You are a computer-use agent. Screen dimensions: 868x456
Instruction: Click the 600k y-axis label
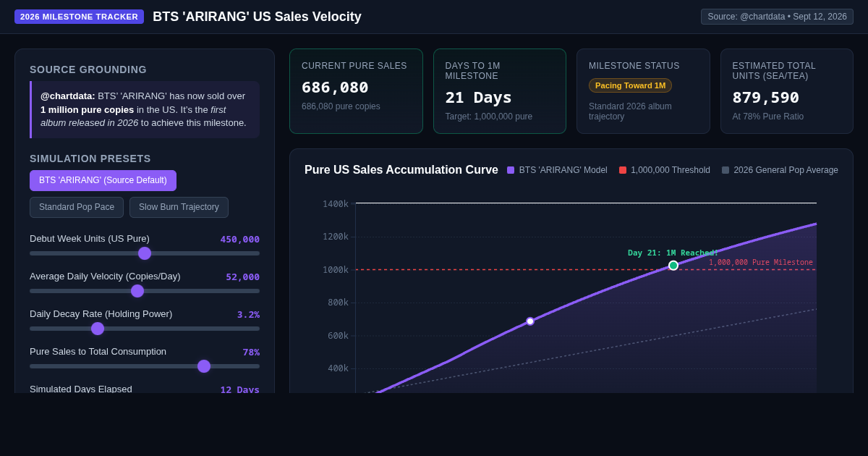(x=338, y=336)
